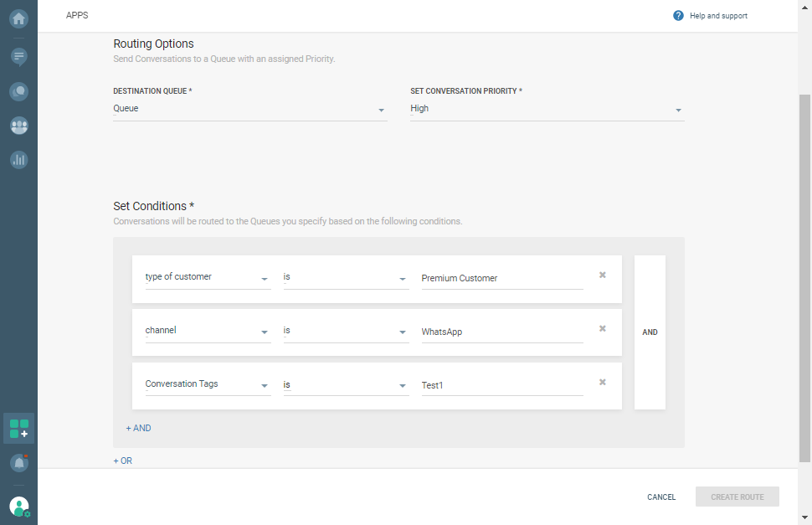Screen dimensions: 812x525
Task: Click the '+ AND' link
Action: (x=138, y=428)
